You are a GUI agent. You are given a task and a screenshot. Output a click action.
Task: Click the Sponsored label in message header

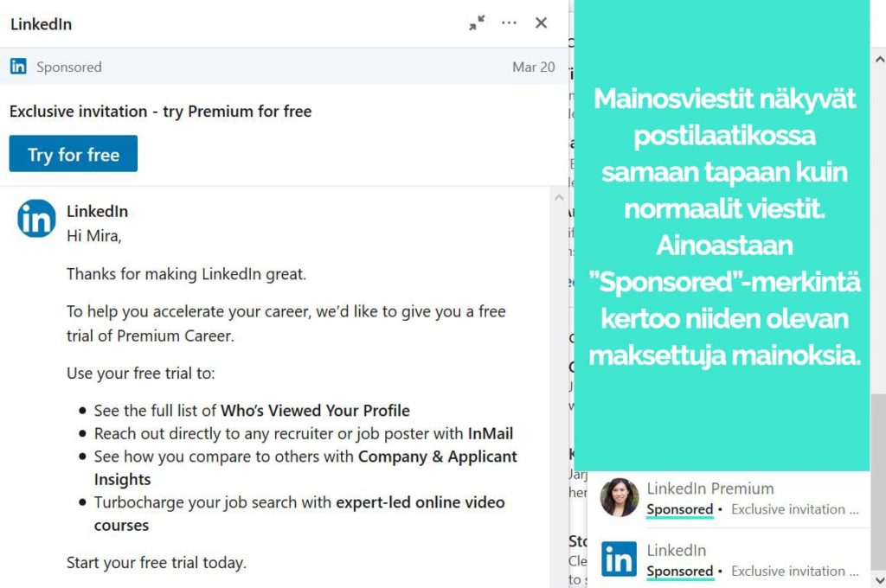pos(69,67)
